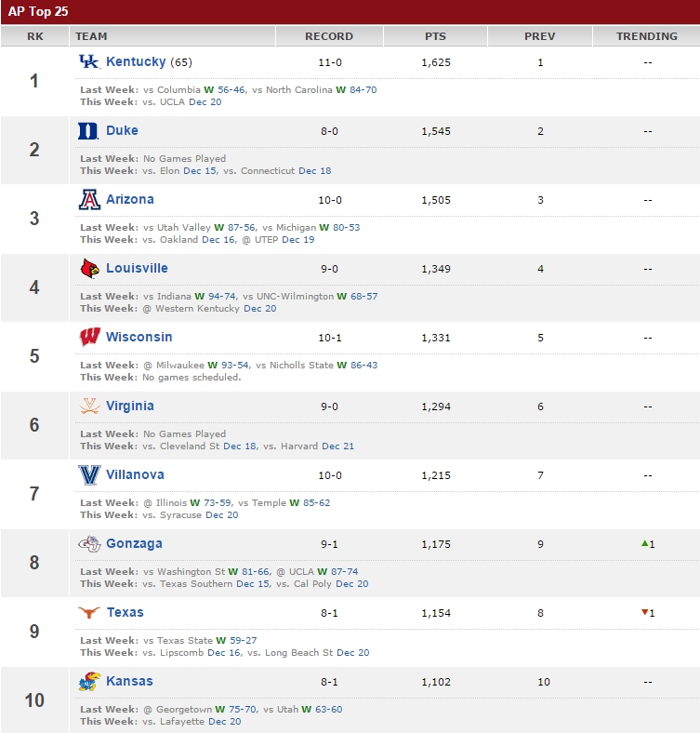Open Kentucky's 84-70 North Carolina score
Image resolution: width=700 pixels, height=733 pixels.
[x=363, y=89]
